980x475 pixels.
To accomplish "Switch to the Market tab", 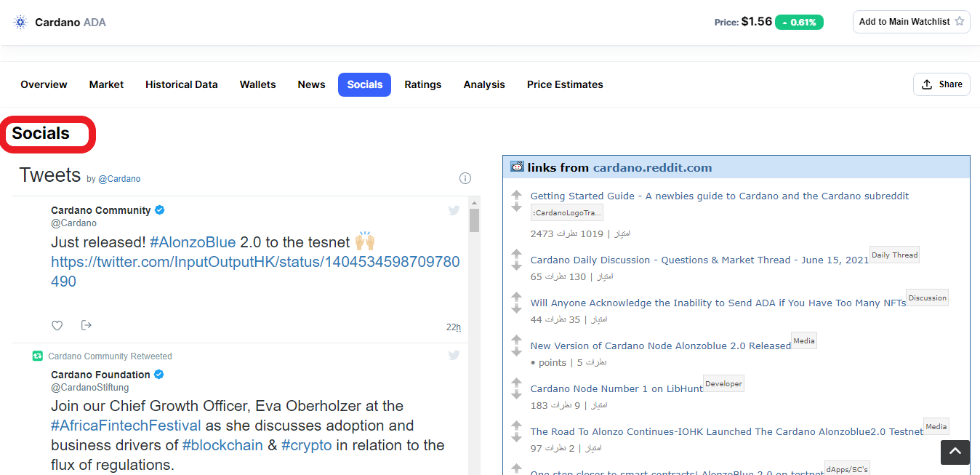I will [106, 84].
